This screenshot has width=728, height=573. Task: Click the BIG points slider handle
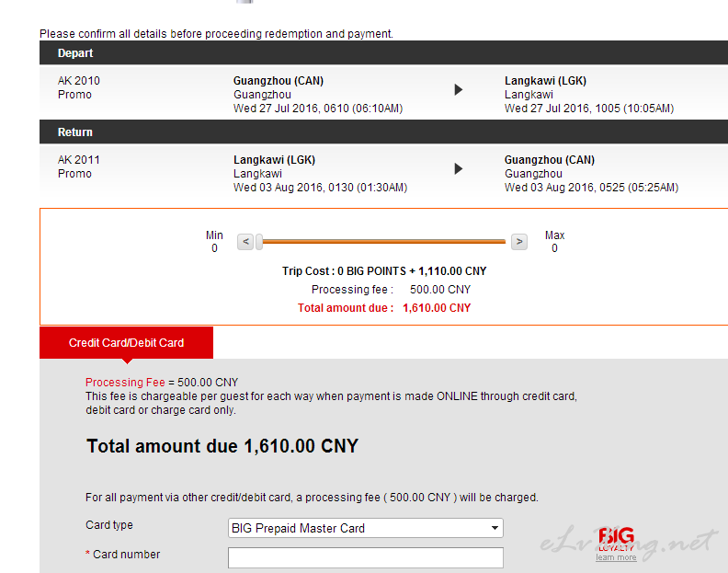click(x=259, y=242)
